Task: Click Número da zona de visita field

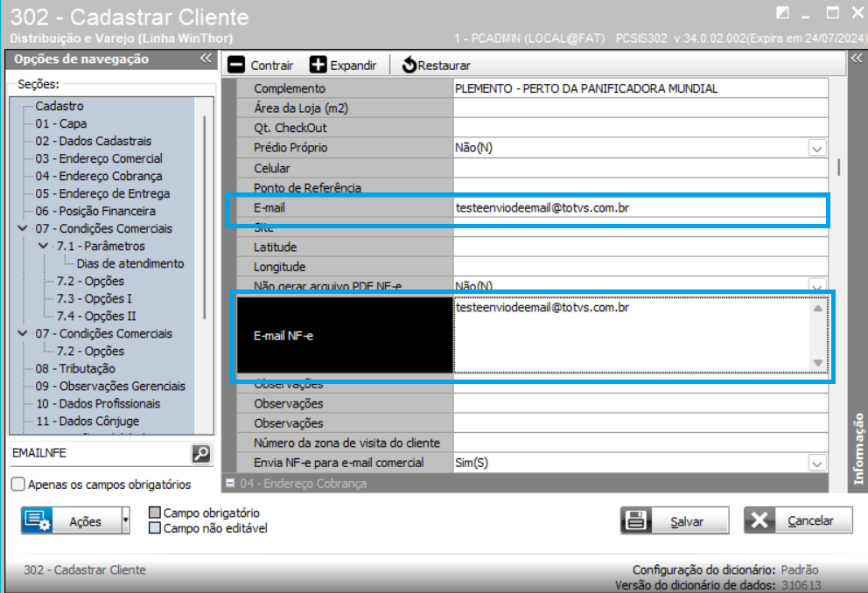Action: (x=640, y=443)
